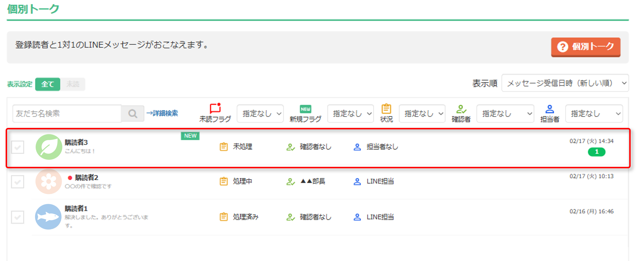The width and height of the screenshot is (644, 261).
Task: Tick the checkbox for 購読者2
Action: coord(18,182)
